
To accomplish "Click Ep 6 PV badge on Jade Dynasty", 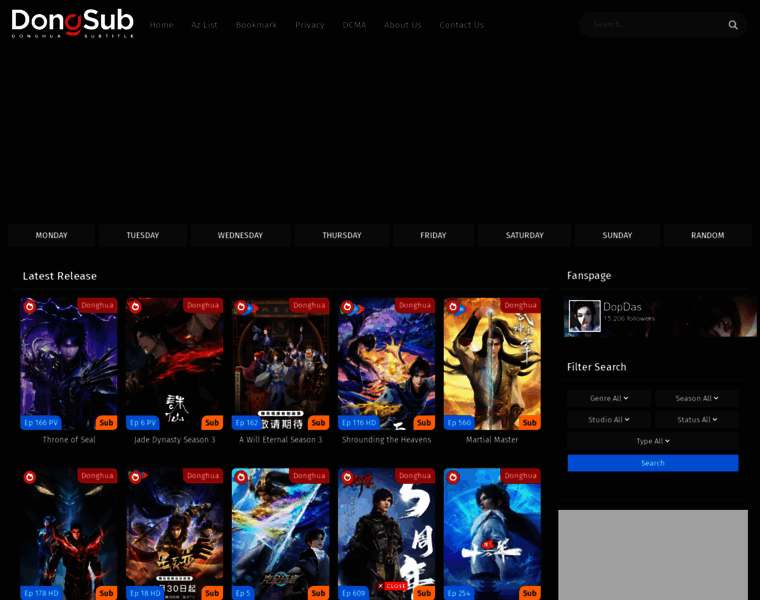I will (x=142, y=423).
